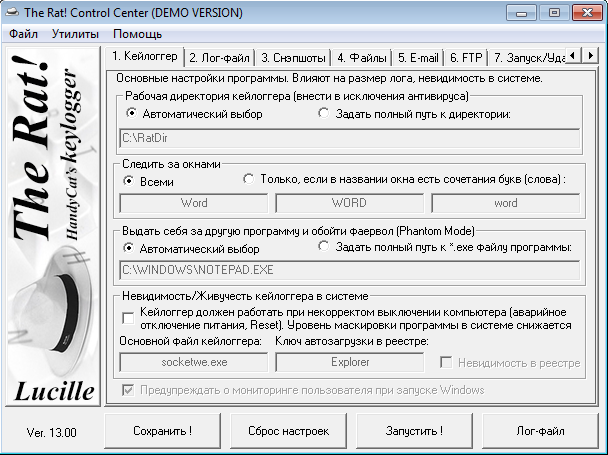
Task: Click the app icon in title bar
Action: click(12, 12)
